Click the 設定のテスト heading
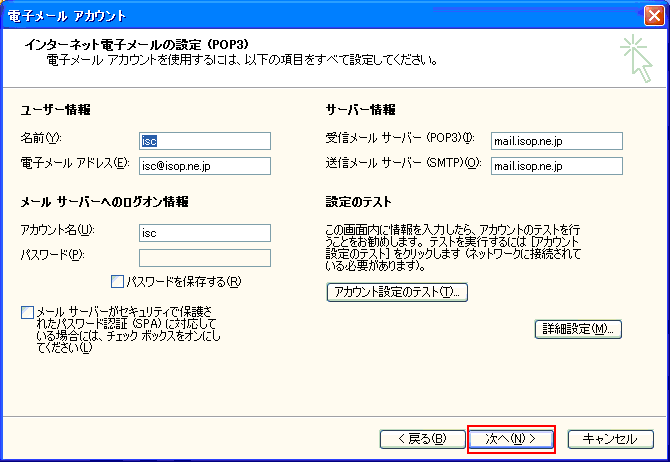670x462 pixels. point(359,202)
